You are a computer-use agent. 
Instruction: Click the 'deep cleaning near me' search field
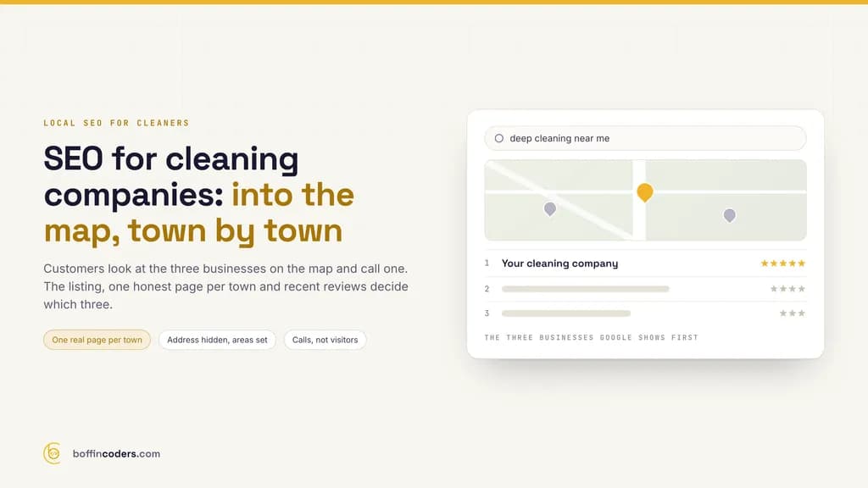[645, 138]
